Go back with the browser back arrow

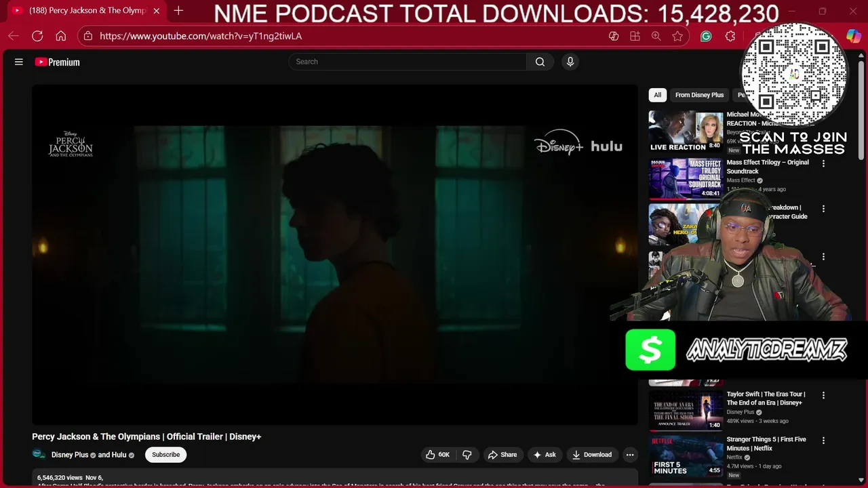(14, 36)
